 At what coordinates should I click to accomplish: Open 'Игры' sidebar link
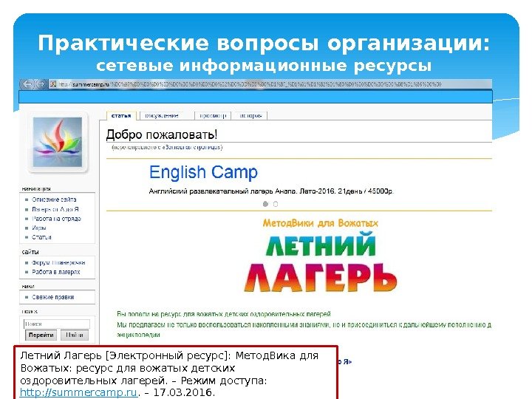pyautogui.click(x=39, y=228)
